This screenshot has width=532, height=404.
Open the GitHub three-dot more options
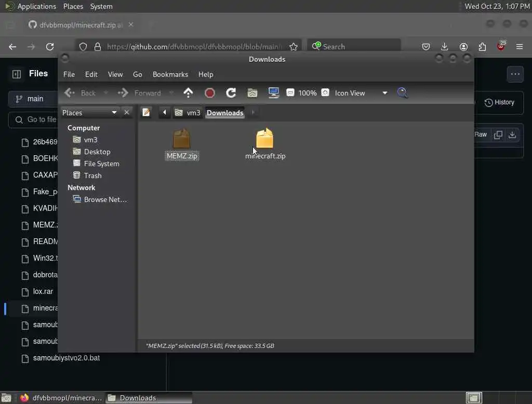tap(515, 74)
